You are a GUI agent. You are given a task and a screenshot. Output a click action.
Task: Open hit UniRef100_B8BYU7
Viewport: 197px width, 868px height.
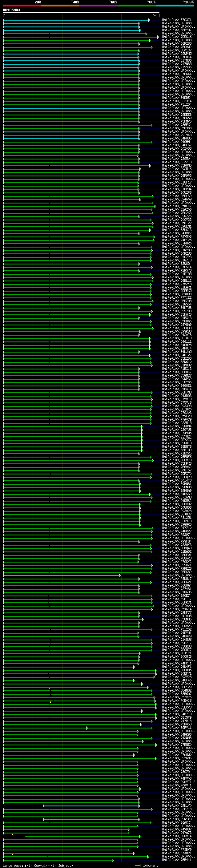click(177, 30)
